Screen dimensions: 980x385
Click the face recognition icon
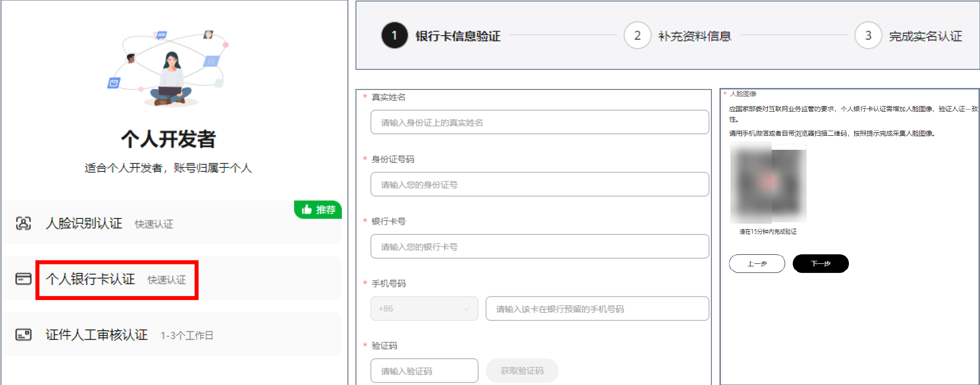pos(24,223)
